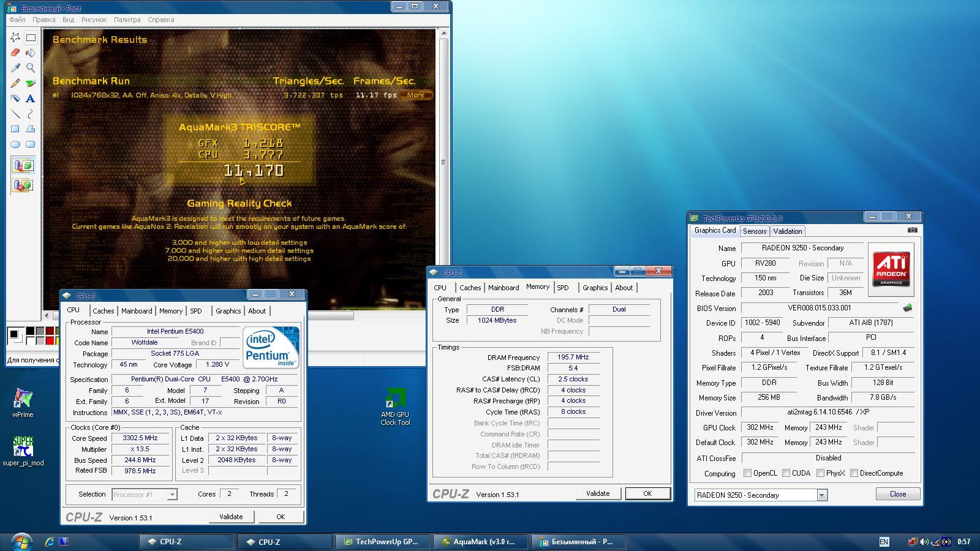This screenshot has width=980, height=551.
Task: Choose the Polygon shape tool
Action: click(30, 129)
